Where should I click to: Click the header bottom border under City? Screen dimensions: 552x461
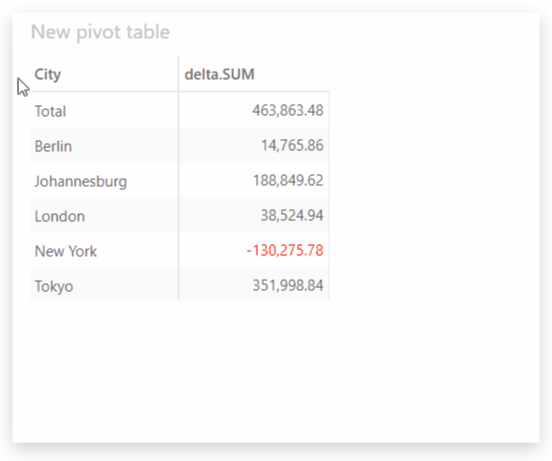[x=104, y=91]
